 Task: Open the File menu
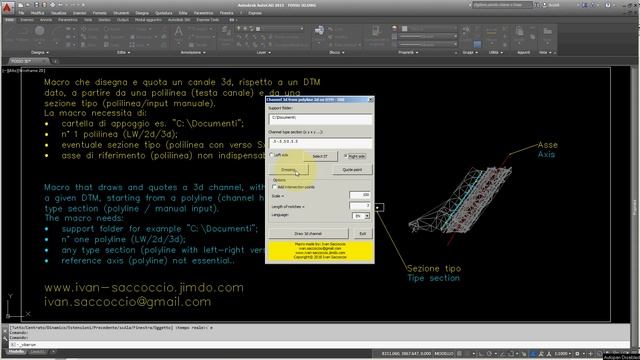(21, 13)
